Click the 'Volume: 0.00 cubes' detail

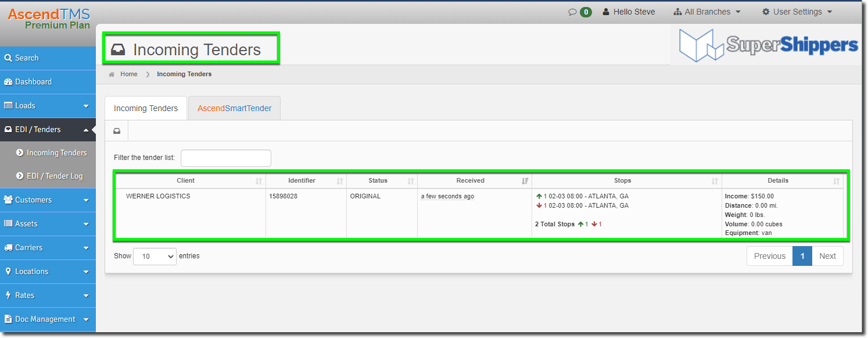[754, 225]
